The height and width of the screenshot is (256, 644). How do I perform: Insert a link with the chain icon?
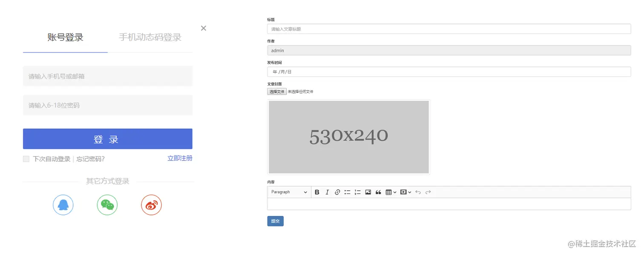coord(337,192)
